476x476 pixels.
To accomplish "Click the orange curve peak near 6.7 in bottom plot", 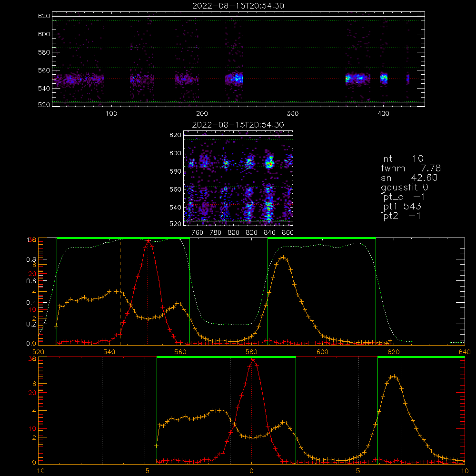I will [394, 376].
